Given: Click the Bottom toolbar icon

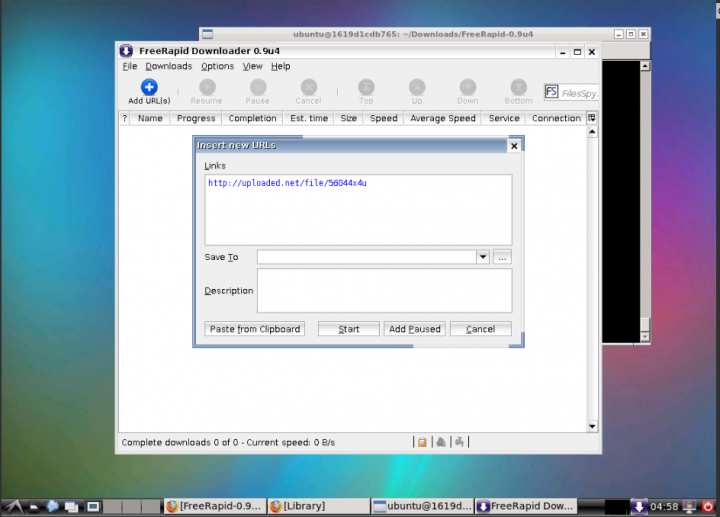Looking at the screenshot, I should [518, 87].
